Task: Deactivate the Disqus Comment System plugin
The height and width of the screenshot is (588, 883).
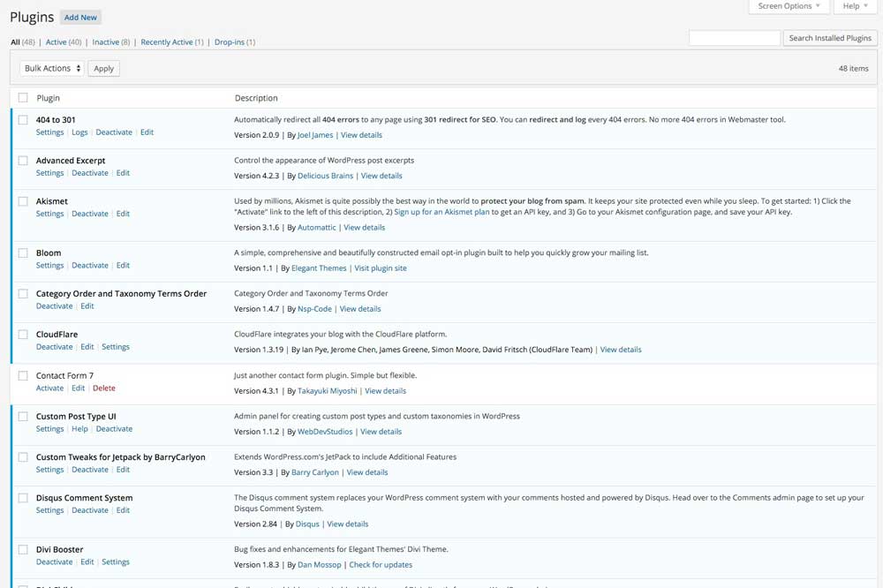Action: pyautogui.click(x=89, y=510)
